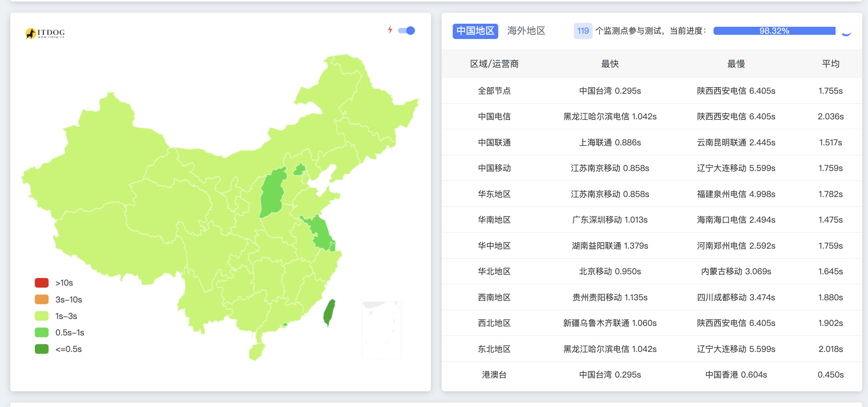This screenshot has height=407, width=868.
Task: Click the 1.902s average value
Action: pyautogui.click(x=831, y=323)
